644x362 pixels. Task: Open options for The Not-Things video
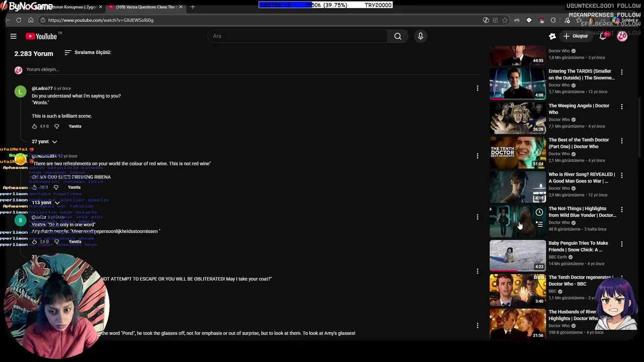pyautogui.click(x=622, y=209)
